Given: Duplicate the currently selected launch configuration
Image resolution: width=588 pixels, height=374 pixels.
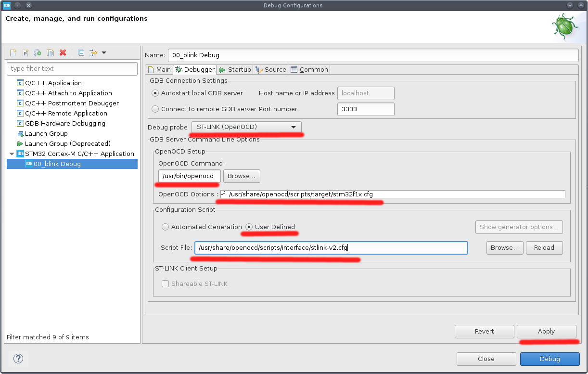Looking at the screenshot, I should (x=50, y=53).
